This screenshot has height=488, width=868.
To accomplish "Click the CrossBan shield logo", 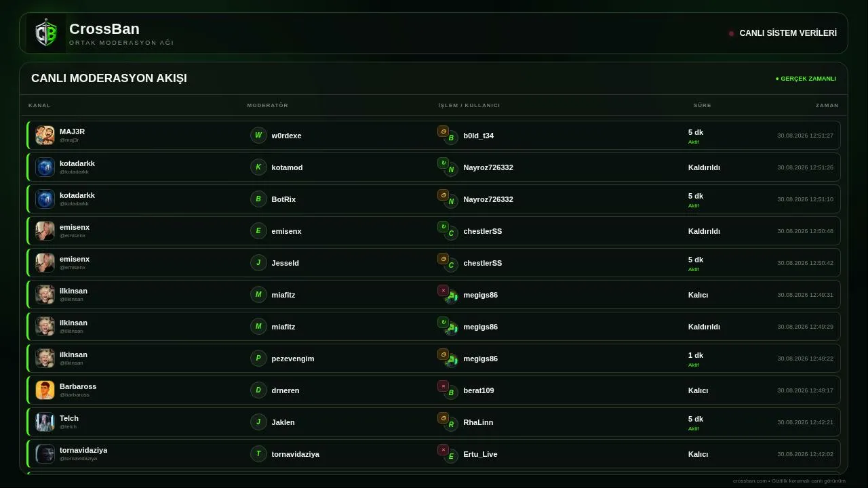I will [x=46, y=33].
